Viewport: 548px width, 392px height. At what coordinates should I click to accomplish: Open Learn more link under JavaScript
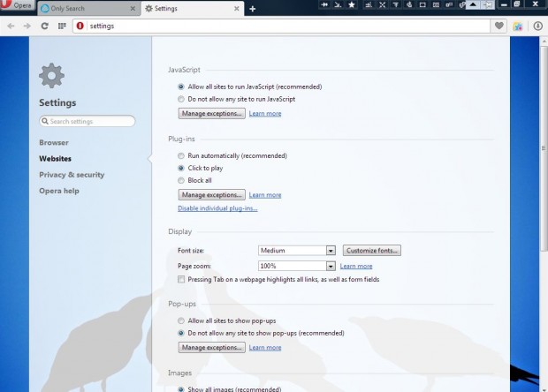point(265,113)
